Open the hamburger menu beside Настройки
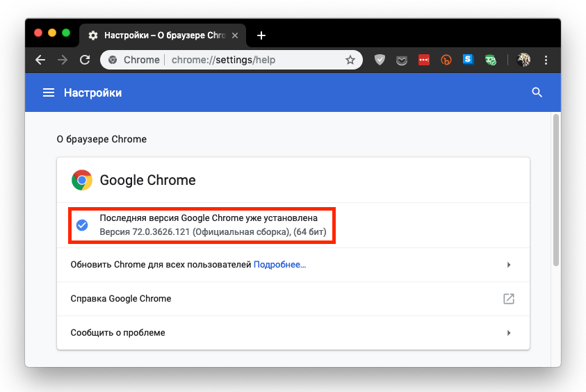 click(x=49, y=92)
